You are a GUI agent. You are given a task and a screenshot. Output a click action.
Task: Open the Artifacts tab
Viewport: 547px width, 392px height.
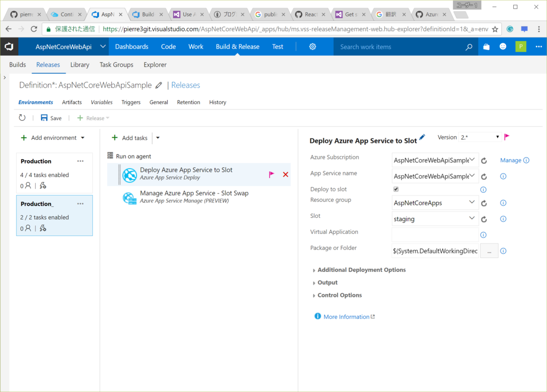pos(72,102)
